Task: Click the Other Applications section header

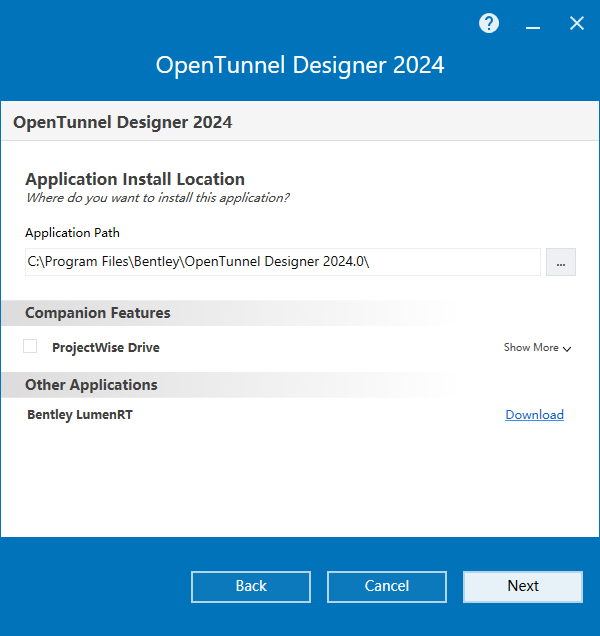Action: click(x=91, y=385)
